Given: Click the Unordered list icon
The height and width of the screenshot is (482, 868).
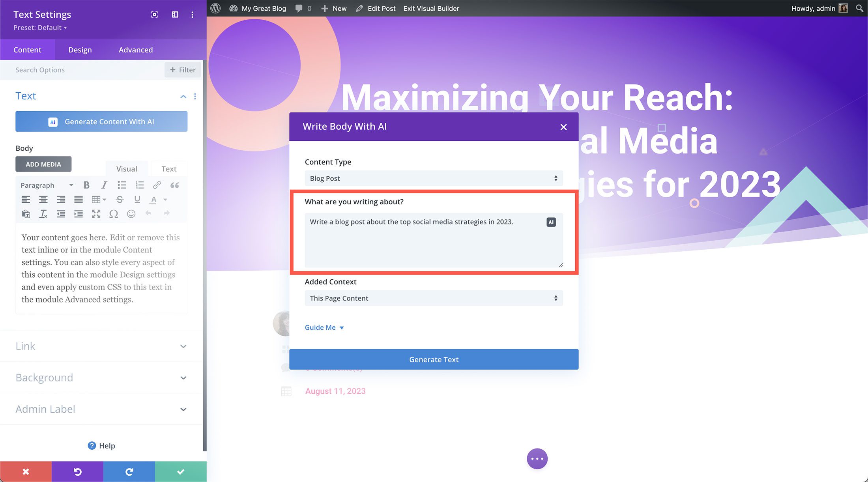Looking at the screenshot, I should coord(121,185).
